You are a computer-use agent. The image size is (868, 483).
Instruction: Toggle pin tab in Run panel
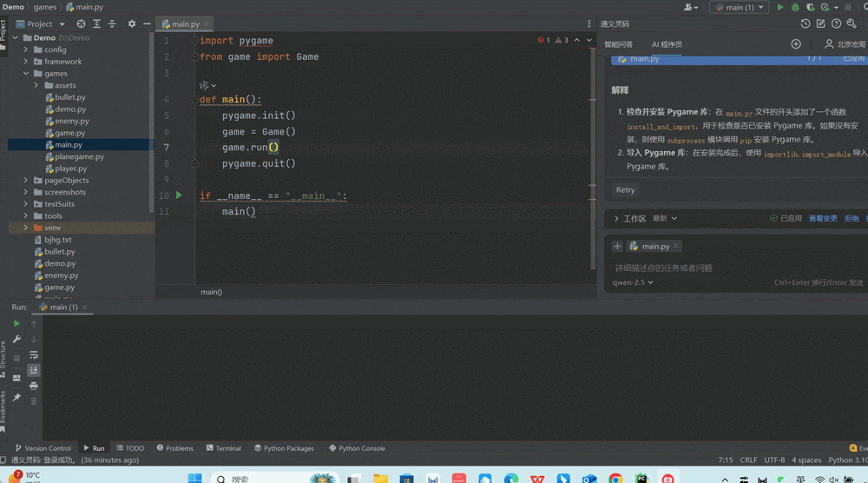[16, 397]
